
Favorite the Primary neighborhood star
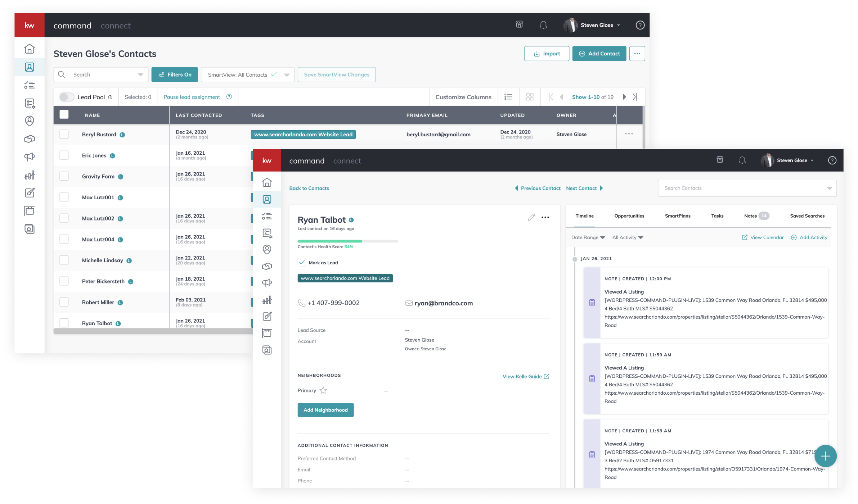pos(323,390)
